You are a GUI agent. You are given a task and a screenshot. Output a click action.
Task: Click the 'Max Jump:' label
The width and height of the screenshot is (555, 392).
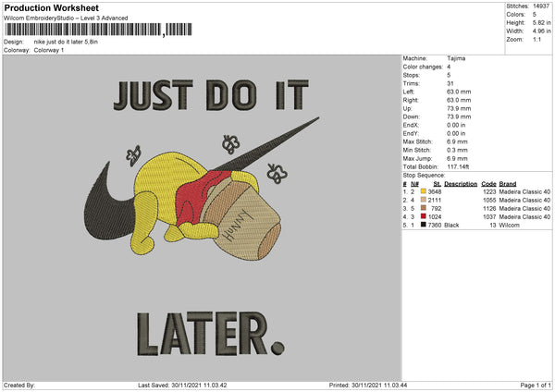417,158
